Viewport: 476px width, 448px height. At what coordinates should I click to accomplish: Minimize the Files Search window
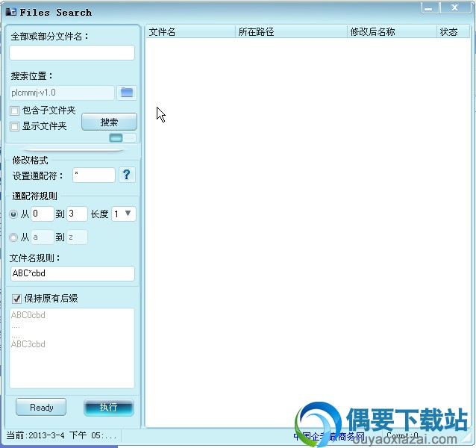[x=430, y=8]
